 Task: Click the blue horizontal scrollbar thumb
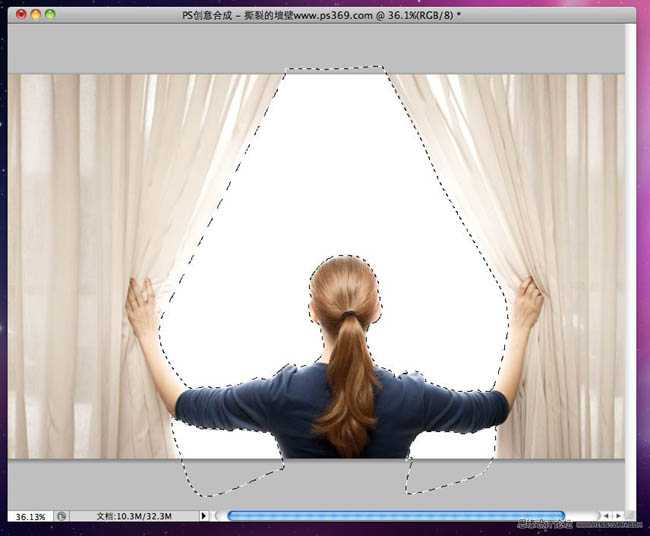395,516
